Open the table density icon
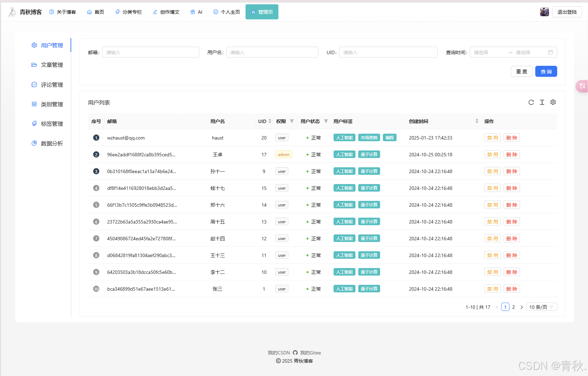The width and height of the screenshot is (588, 376). [x=542, y=102]
